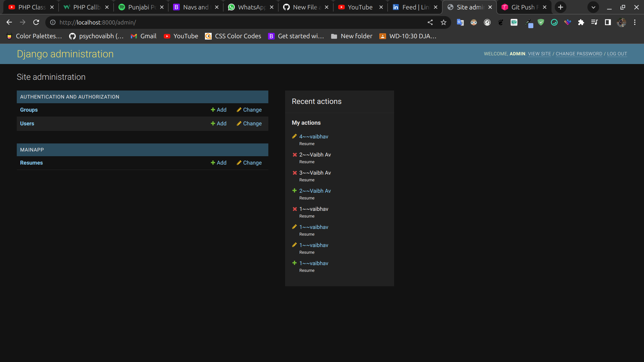Launch the eyedropper color picker extension
Viewport: 644px width, 362px height.
click(x=529, y=22)
